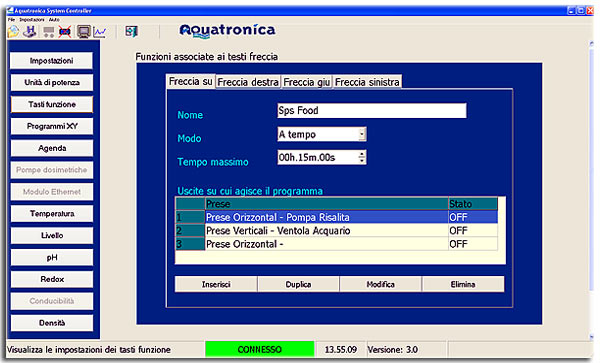Open the Temperatura section
The height and width of the screenshot is (363, 600).
(x=51, y=213)
